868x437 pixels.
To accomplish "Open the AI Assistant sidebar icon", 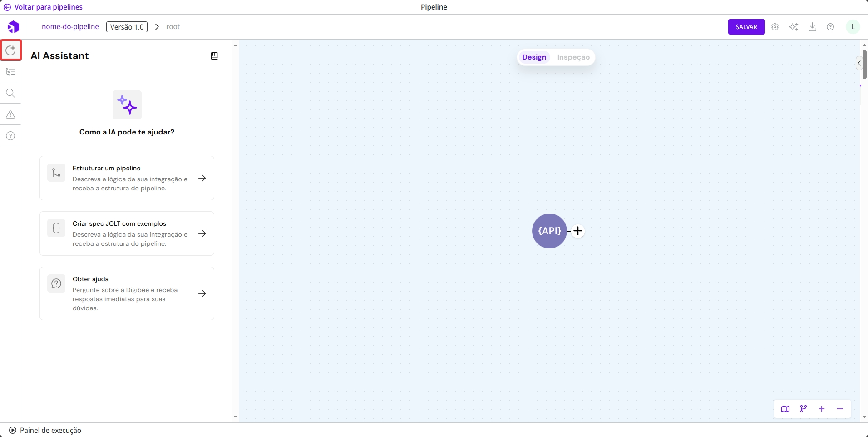I will pyautogui.click(x=10, y=50).
